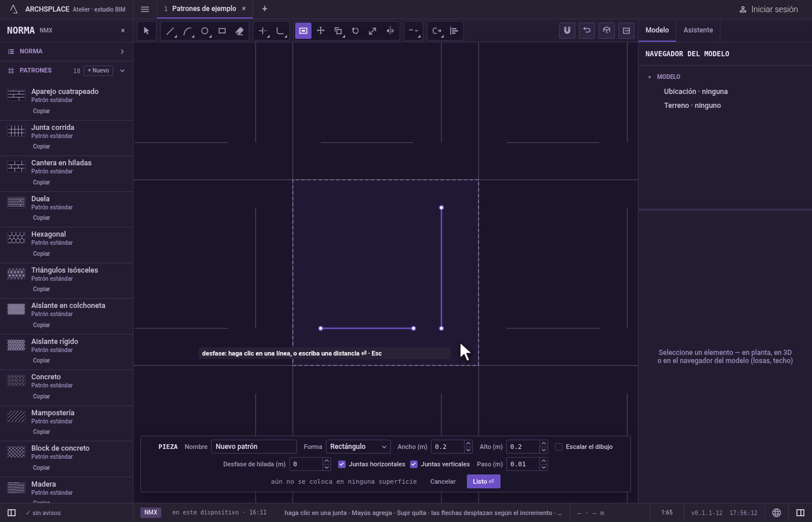Activate the eraser tool
The image size is (812, 522).
[x=240, y=31]
